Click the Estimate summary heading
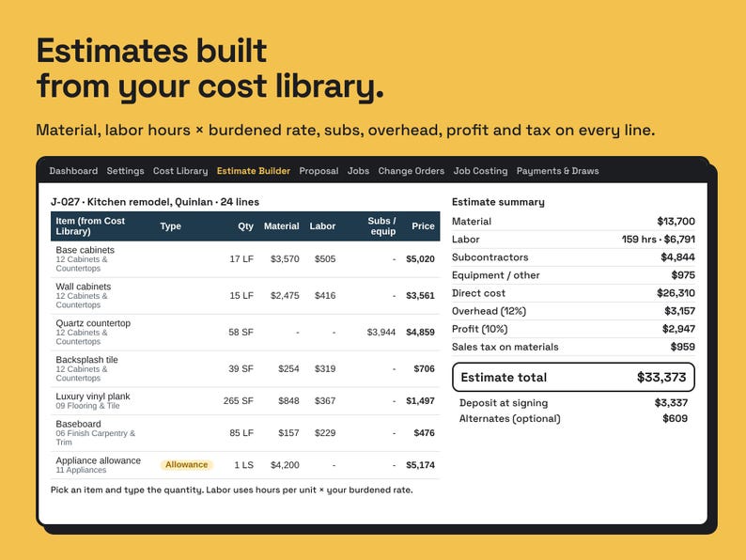The image size is (746, 560). click(x=498, y=202)
